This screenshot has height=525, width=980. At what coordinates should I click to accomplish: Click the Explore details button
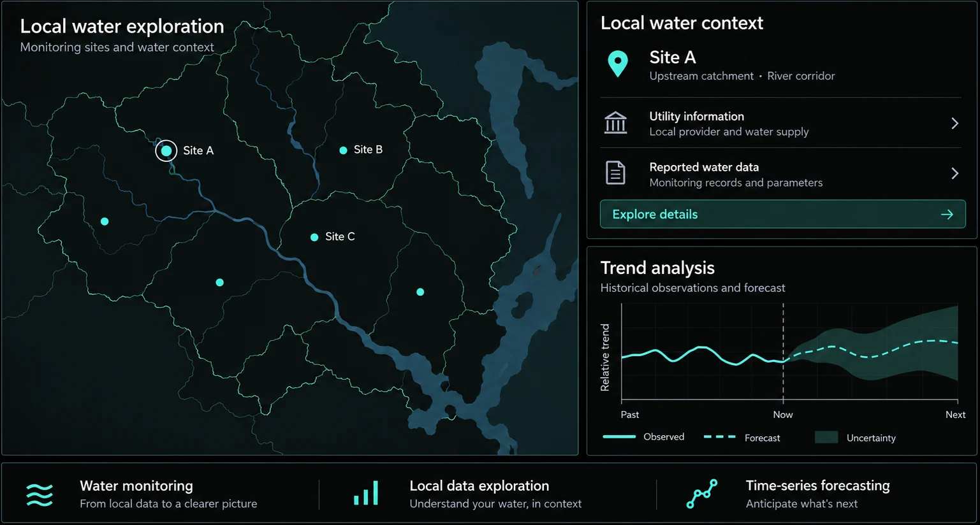coord(783,214)
